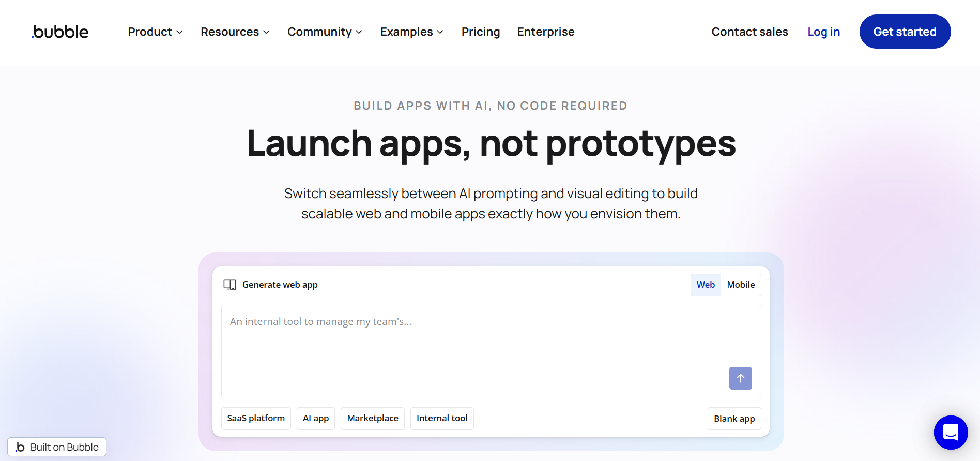Expand the Product dropdown menu
The width and height of the screenshot is (980, 461).
[x=155, y=32]
